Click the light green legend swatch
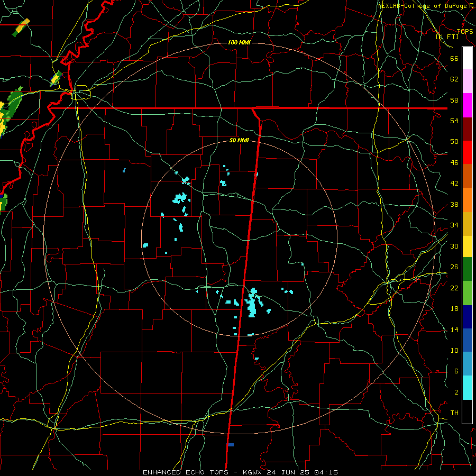 click(467, 293)
